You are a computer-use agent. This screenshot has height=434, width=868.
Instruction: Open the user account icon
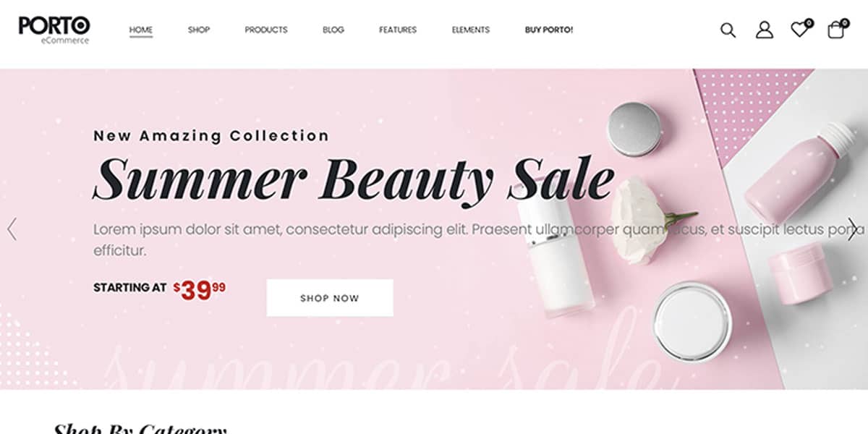[765, 30]
